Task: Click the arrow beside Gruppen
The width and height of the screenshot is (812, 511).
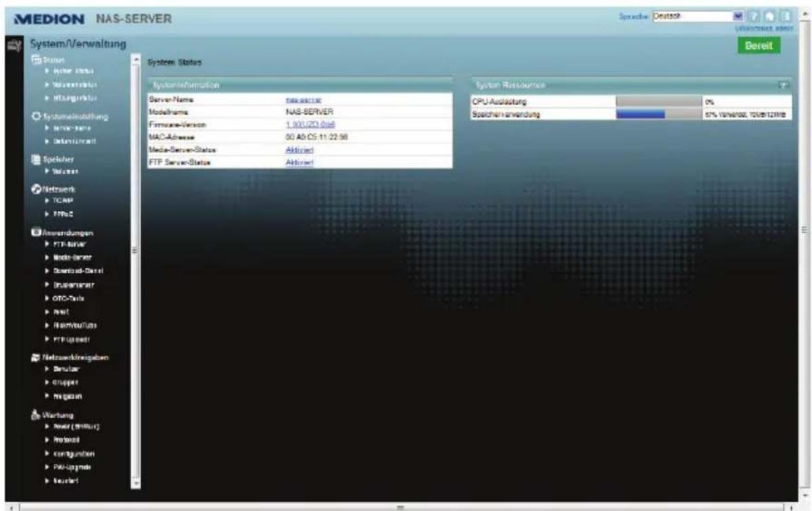Action: [47, 382]
